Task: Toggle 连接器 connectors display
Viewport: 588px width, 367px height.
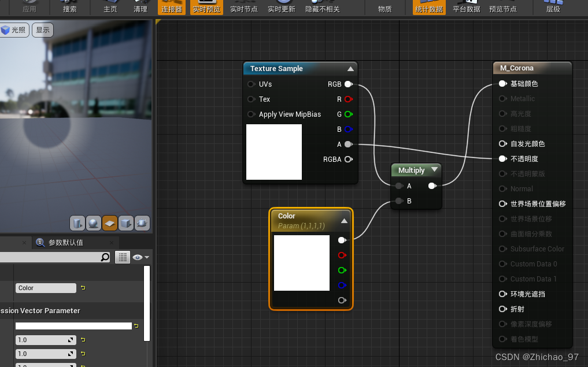Action: tap(171, 8)
